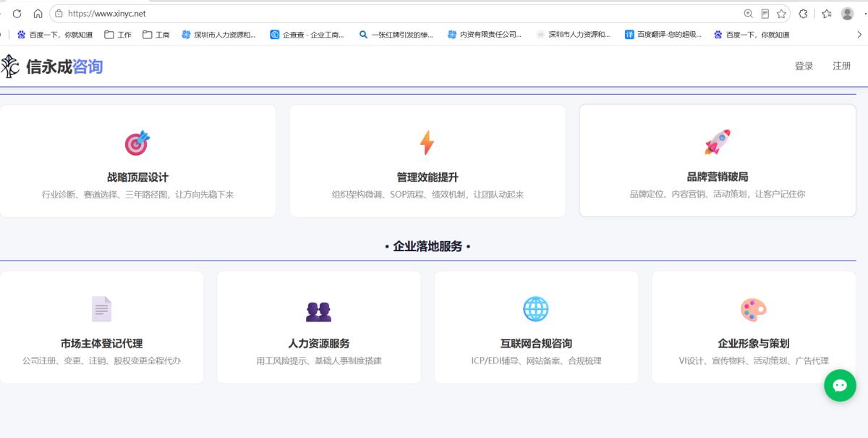The height and width of the screenshot is (438, 868).
Task: Click text ICP/EDI辅导、网站备案、合规梳理
Action: (536, 361)
